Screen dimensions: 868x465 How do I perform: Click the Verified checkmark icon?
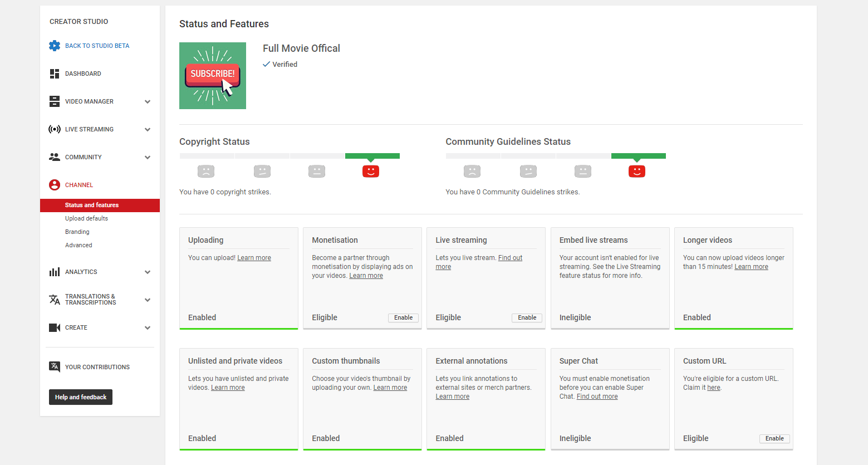click(x=266, y=64)
